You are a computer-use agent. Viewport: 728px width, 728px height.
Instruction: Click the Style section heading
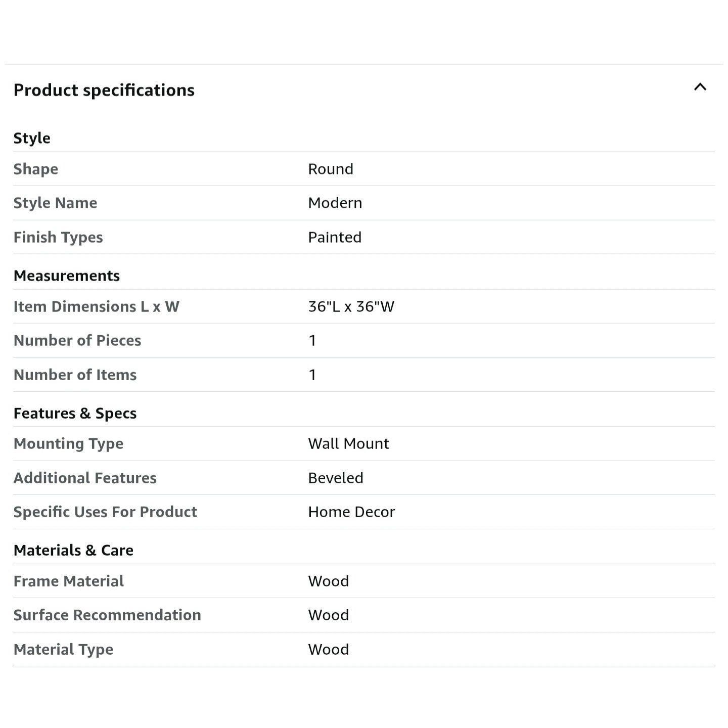(x=32, y=138)
